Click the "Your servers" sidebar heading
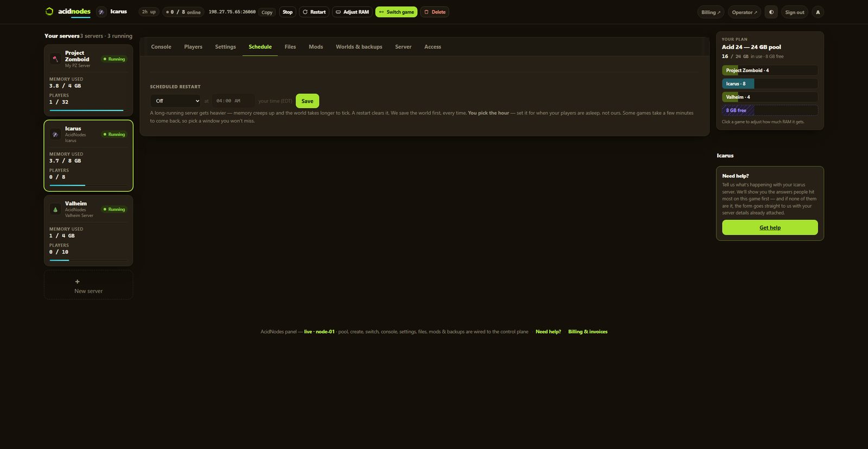The image size is (868, 449). click(x=62, y=36)
